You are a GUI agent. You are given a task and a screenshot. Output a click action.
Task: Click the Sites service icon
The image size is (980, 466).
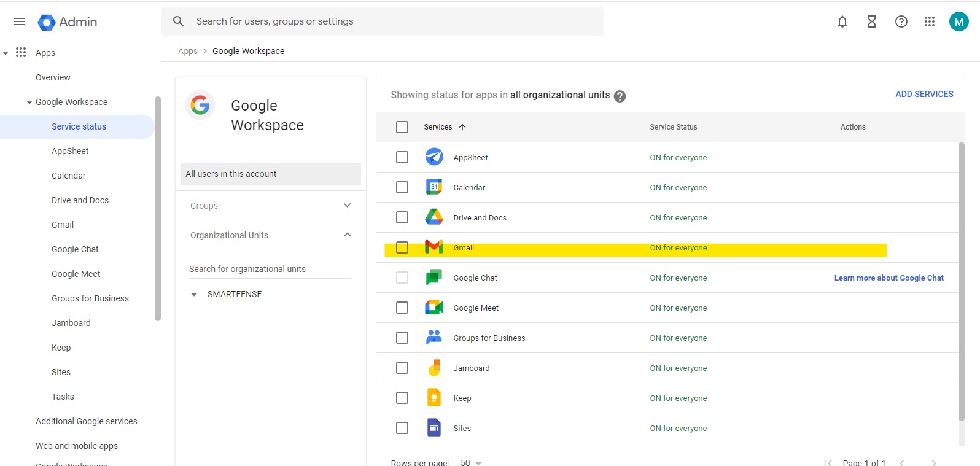click(x=434, y=427)
